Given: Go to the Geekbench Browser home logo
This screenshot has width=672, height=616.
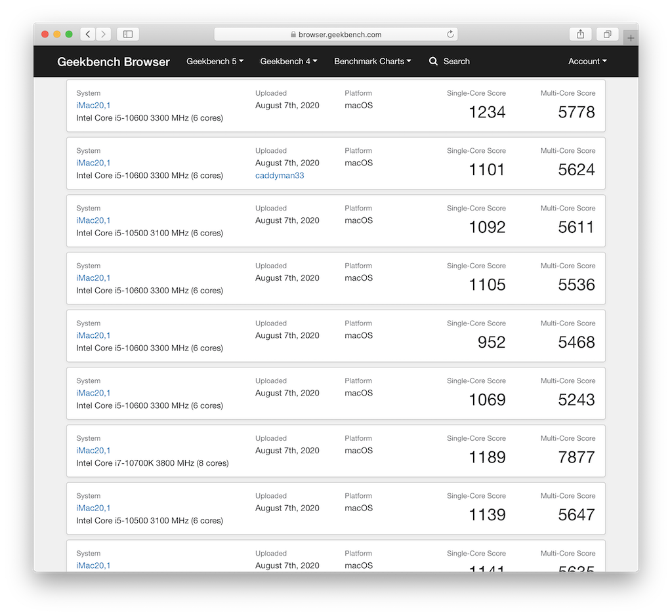Looking at the screenshot, I should point(114,62).
